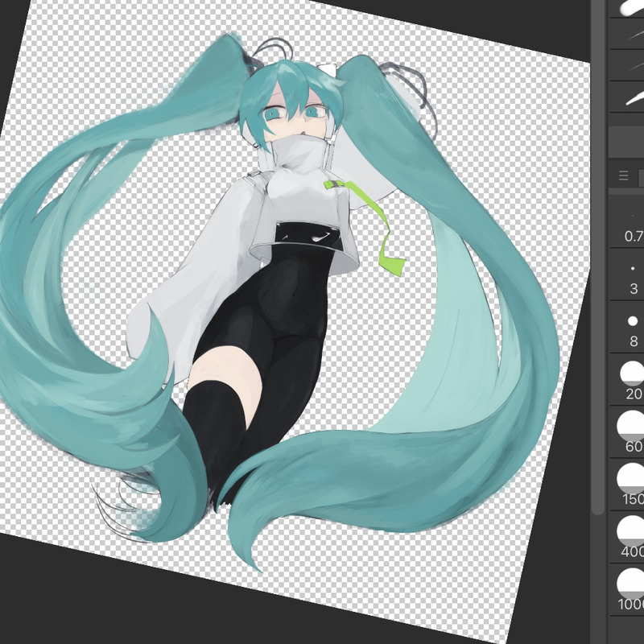Select the 400 brush size preset
644x644 pixels.
pos(627,537)
